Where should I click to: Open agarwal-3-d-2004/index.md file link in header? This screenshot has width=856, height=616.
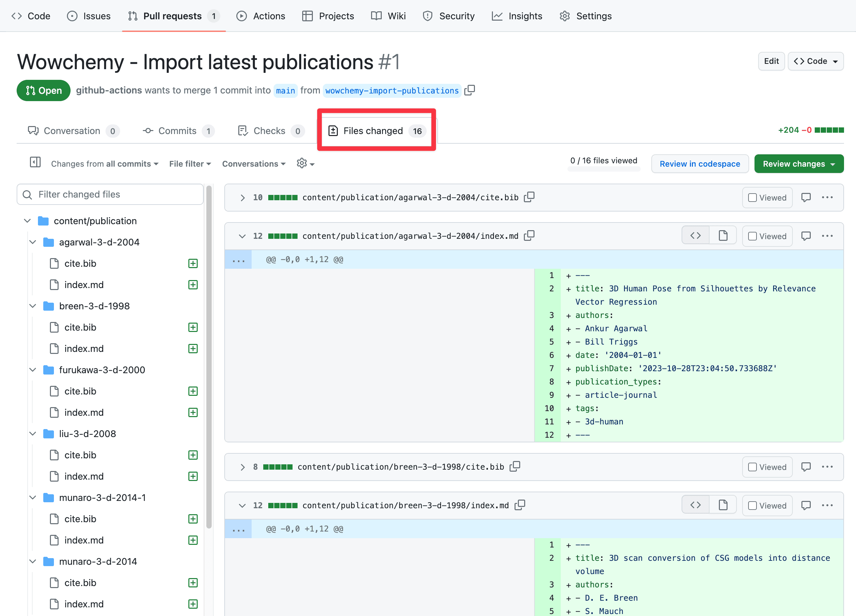pos(410,236)
